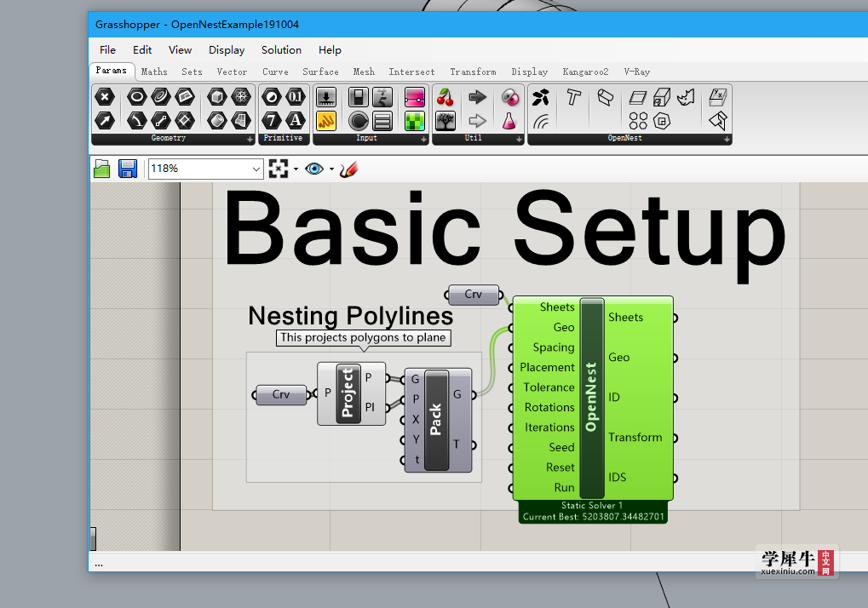This screenshot has height=608, width=868.
Task: Select the Point parameter icon in Geometry
Action: 105,97
